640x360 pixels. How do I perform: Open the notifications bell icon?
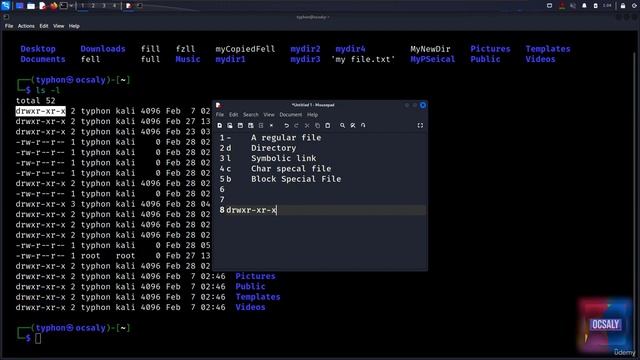[x=584, y=6]
